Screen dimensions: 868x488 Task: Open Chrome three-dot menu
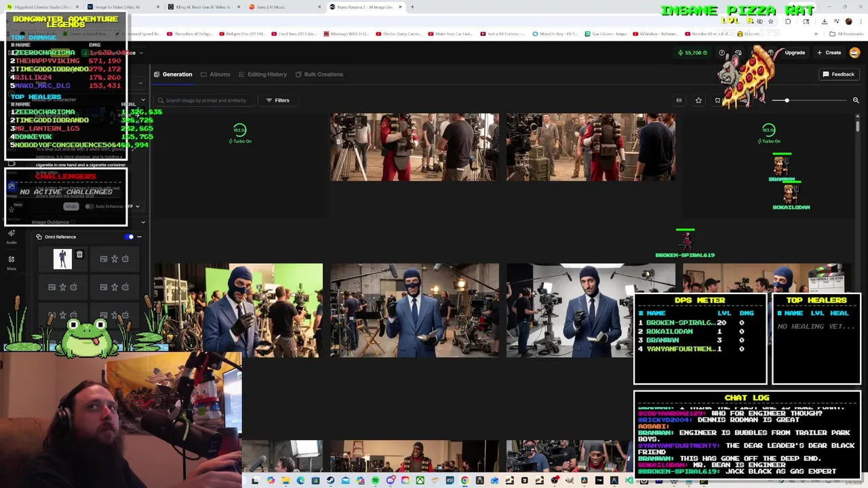(x=861, y=21)
